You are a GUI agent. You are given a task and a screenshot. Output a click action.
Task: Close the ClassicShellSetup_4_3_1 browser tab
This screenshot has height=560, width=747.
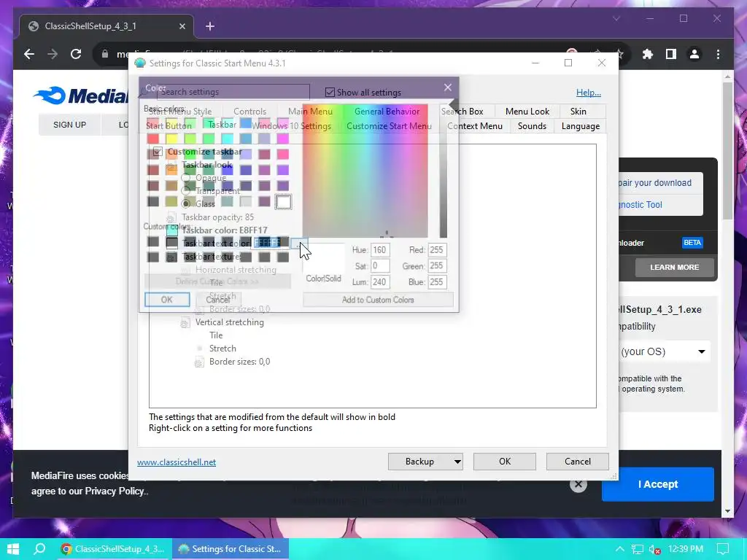(x=182, y=26)
